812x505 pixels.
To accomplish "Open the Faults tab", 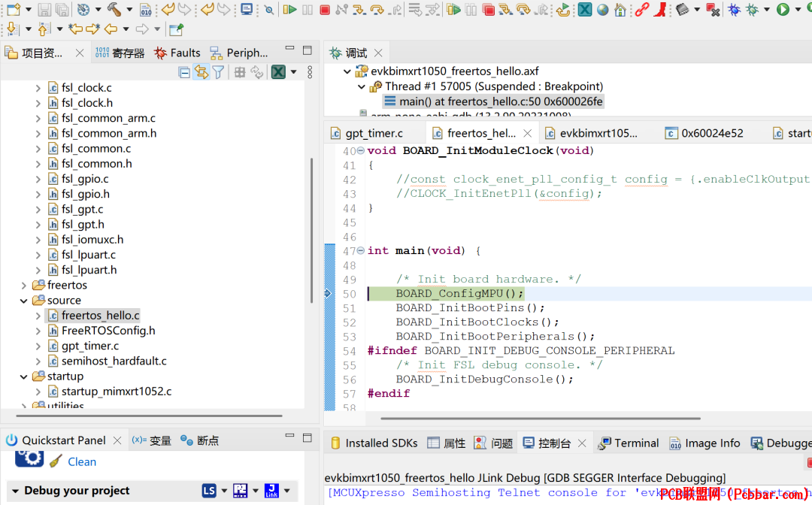I will pyautogui.click(x=177, y=53).
